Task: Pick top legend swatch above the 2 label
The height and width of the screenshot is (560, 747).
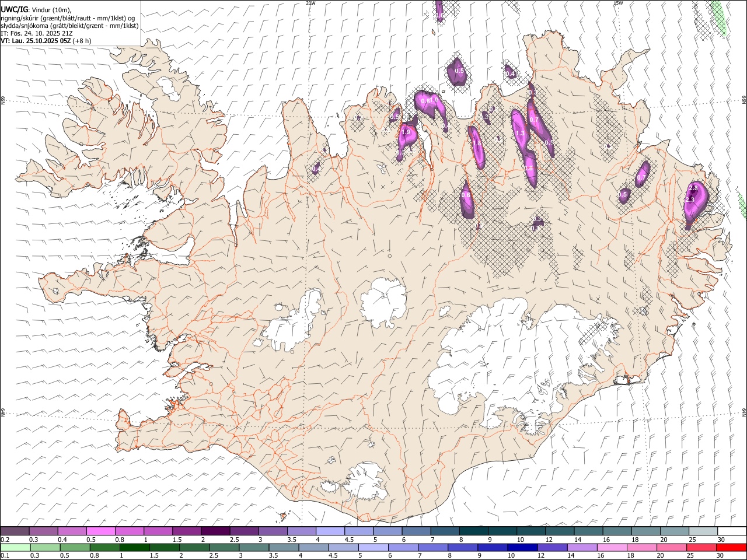Action: 215,531
